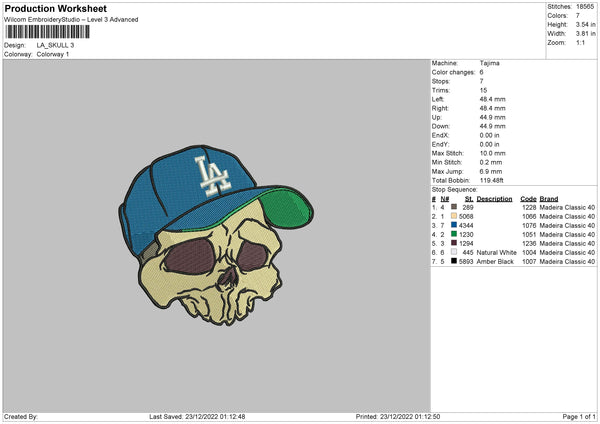Click the 'Down:' label
Viewport: 600px width, 424px height.
[x=441, y=126]
